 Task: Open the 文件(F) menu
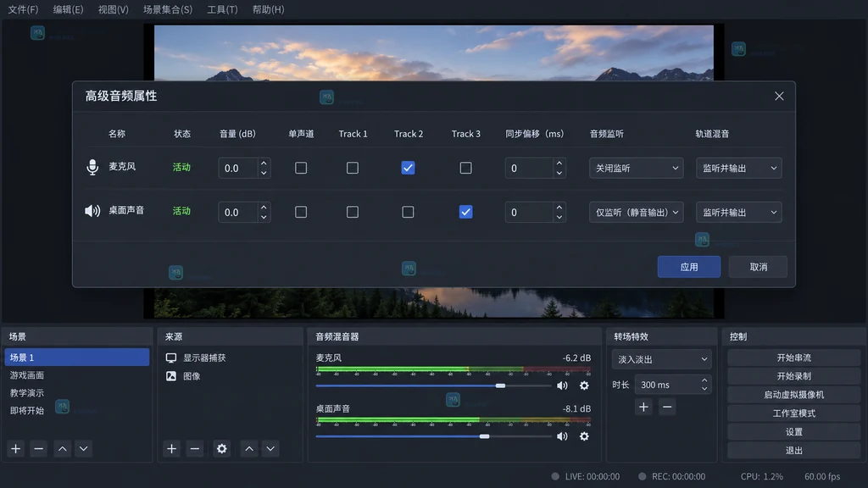click(x=23, y=9)
